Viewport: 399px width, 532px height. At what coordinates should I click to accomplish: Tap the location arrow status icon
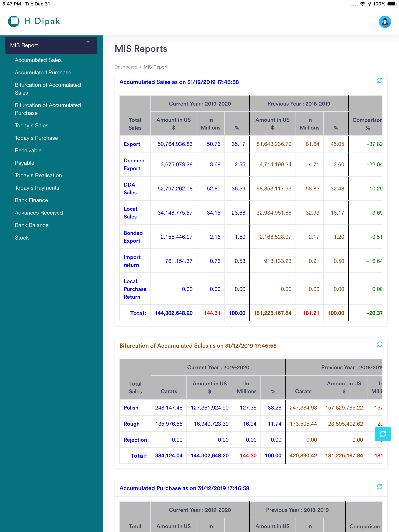click(369, 4)
